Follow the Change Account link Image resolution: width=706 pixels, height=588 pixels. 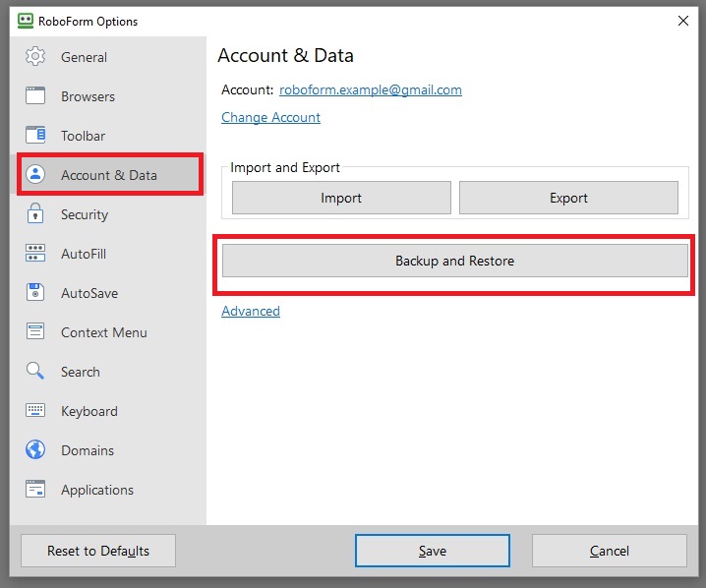click(270, 118)
